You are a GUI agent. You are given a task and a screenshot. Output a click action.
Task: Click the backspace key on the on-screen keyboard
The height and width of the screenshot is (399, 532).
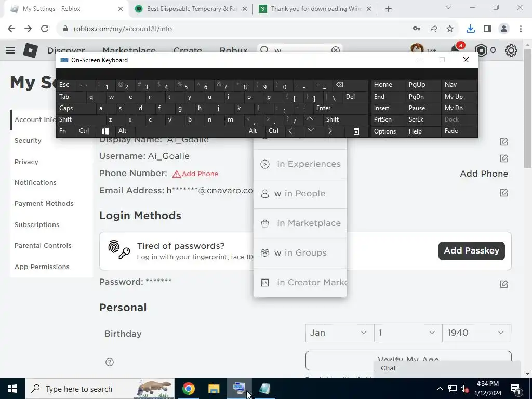click(339, 85)
